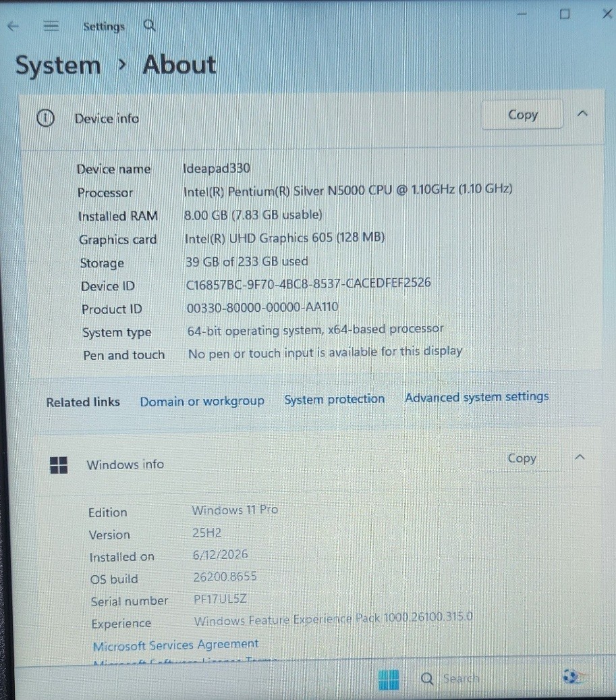Select the Edition value Windows 11 Pro

(x=235, y=510)
